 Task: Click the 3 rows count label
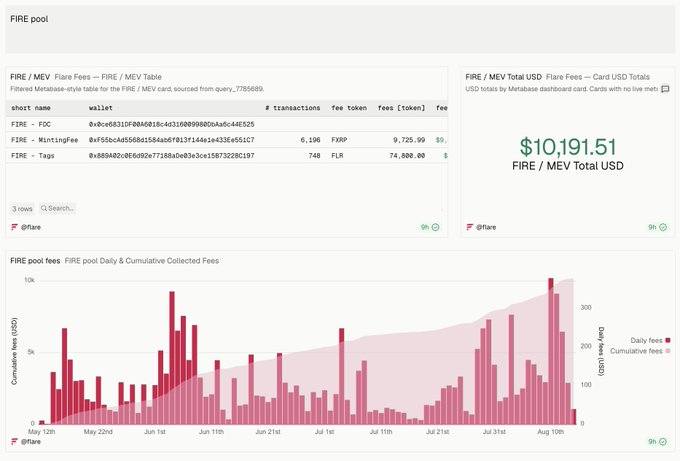[x=22, y=209]
